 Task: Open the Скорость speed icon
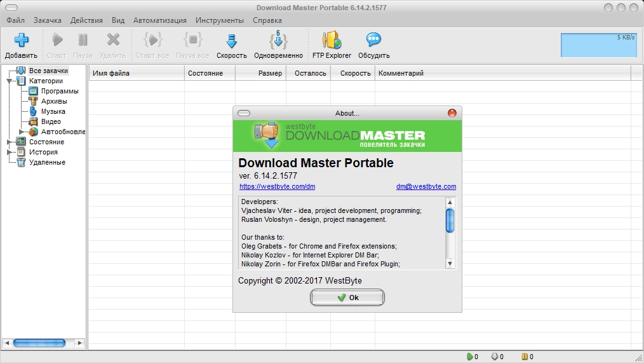[x=232, y=41]
